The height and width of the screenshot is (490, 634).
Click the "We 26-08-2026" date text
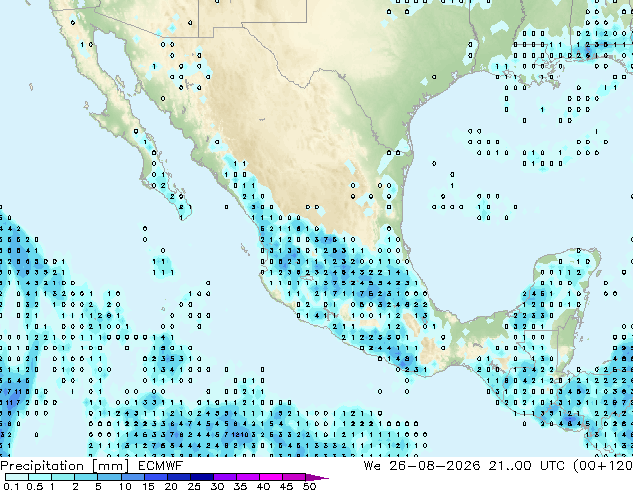tap(422, 466)
